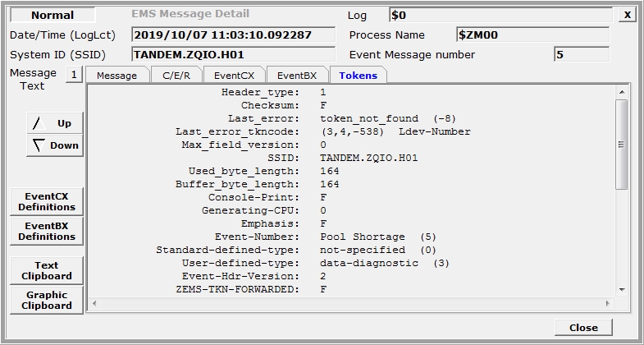Viewport: 644px width, 345px height.
Task: Click the Process Name field $ZM00
Action: 532,35
